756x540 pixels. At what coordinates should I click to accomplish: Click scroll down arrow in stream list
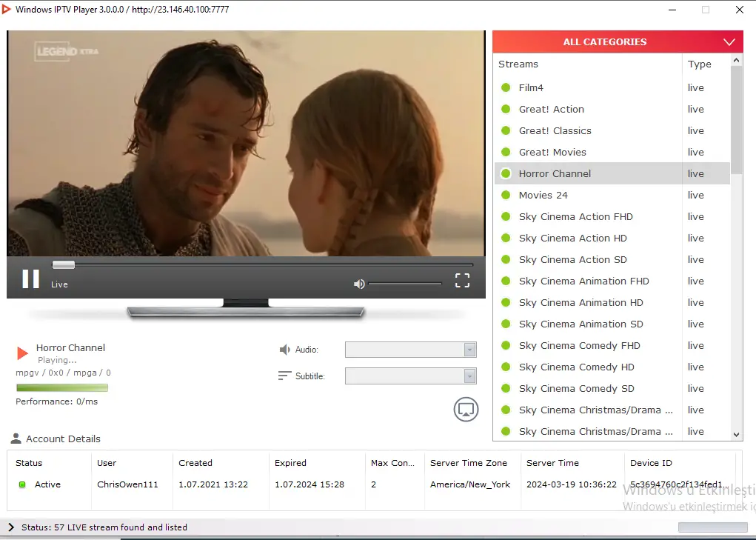[x=736, y=434]
